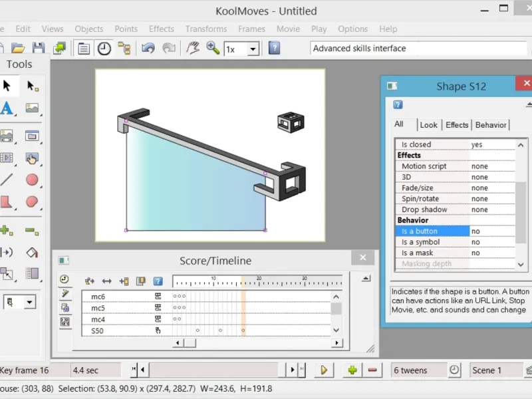Image resolution: width=532 pixels, height=399 pixels.
Task: Click the hierarchy tree toolbar icon
Action: tap(124, 49)
